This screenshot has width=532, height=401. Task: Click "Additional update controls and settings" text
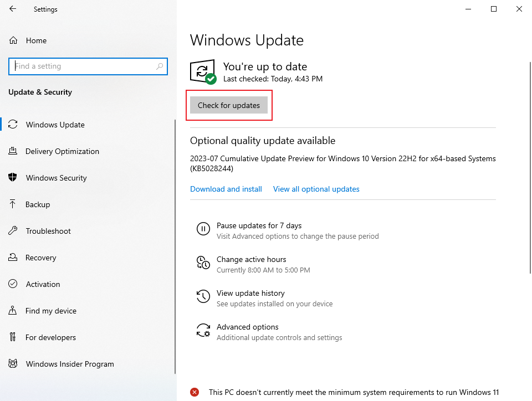(x=279, y=338)
